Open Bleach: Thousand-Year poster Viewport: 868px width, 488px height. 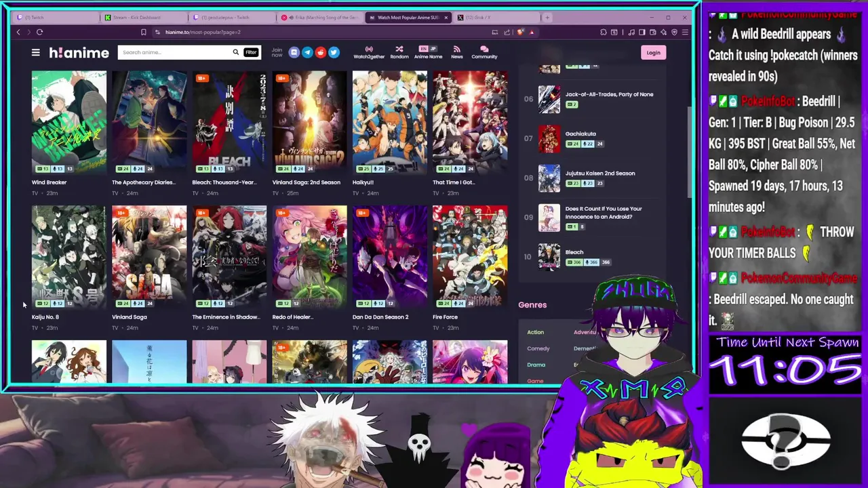click(x=229, y=122)
